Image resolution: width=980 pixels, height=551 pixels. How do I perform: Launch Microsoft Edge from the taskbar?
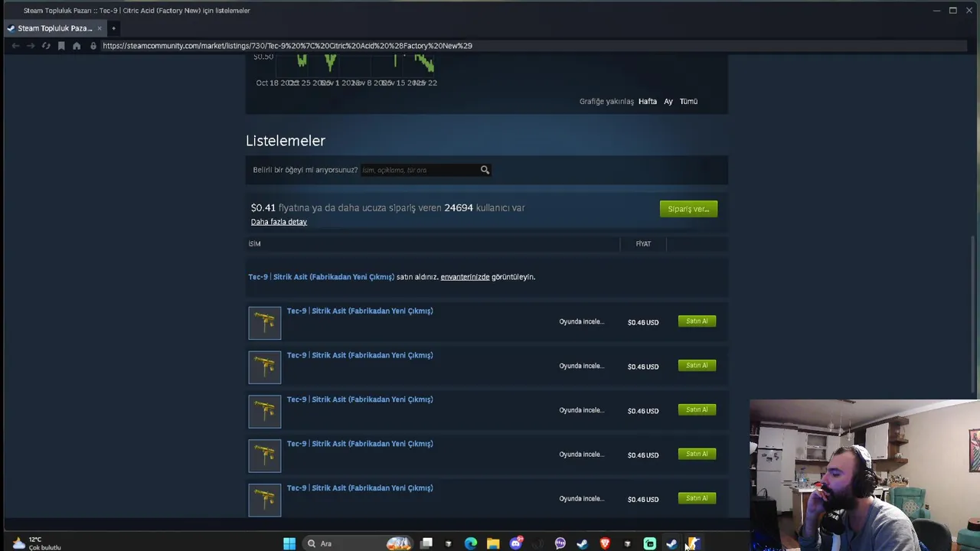click(471, 544)
